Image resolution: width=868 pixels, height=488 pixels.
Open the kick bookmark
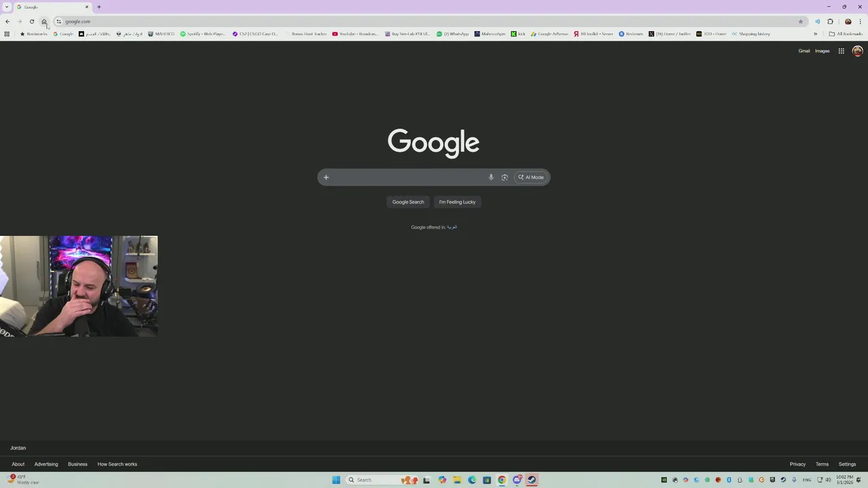click(518, 34)
